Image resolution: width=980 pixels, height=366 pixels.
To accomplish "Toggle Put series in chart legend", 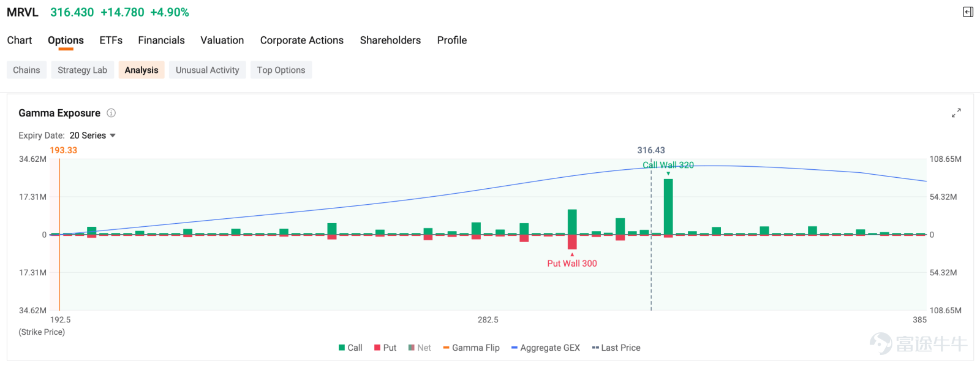I will click(x=385, y=348).
